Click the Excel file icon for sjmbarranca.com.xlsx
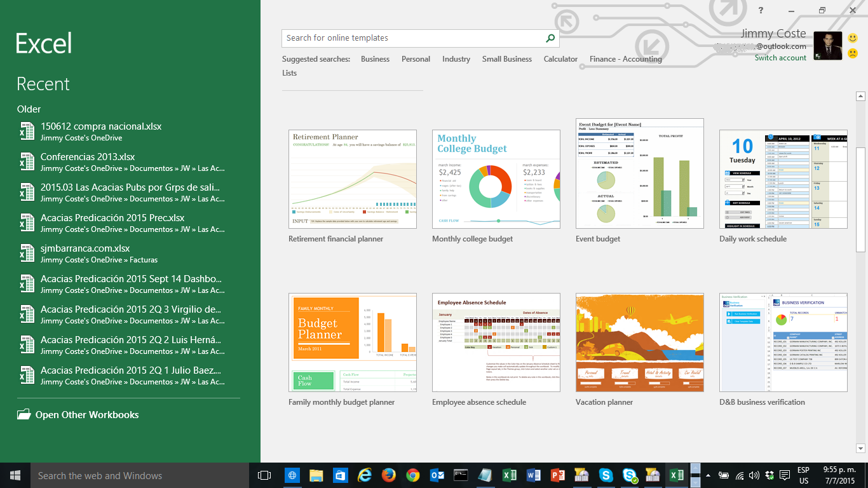This screenshot has height=488, width=868. coord(27,253)
